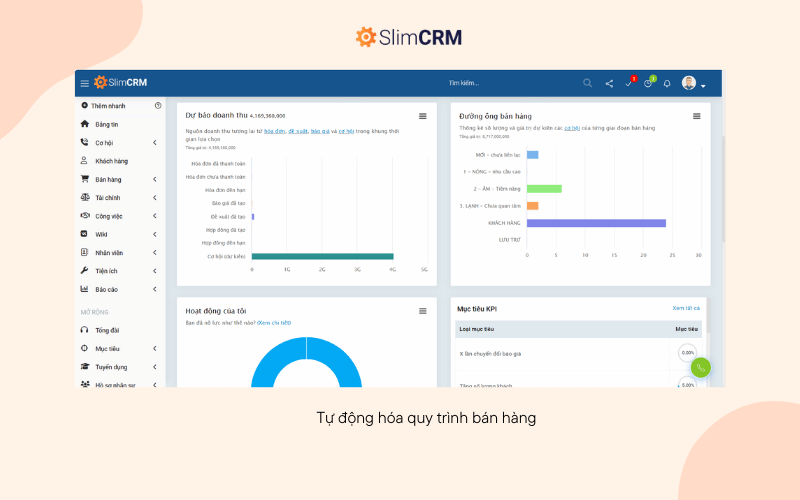Follow the báo giá link
The image size is (800, 500).
tap(320, 131)
